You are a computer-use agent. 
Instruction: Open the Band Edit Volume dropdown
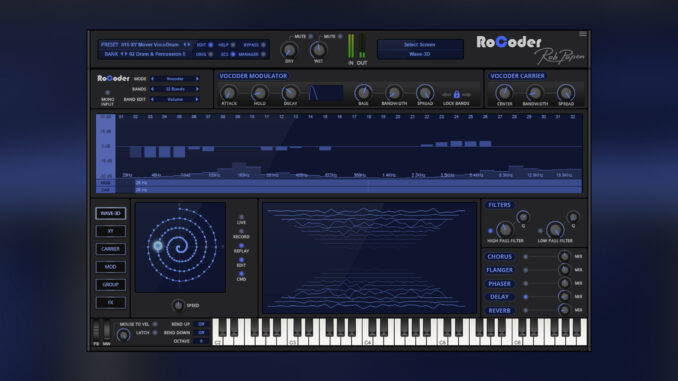175,99
